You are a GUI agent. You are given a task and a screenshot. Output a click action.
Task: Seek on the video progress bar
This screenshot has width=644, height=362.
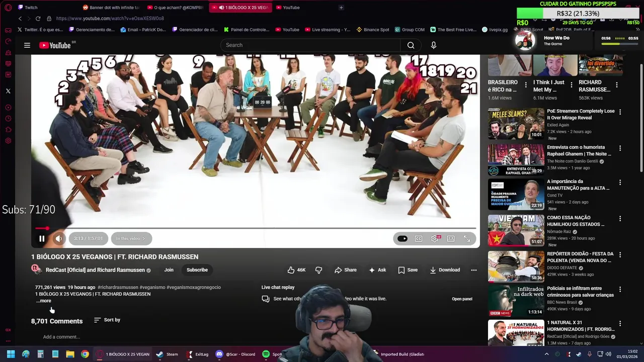coord(256,228)
